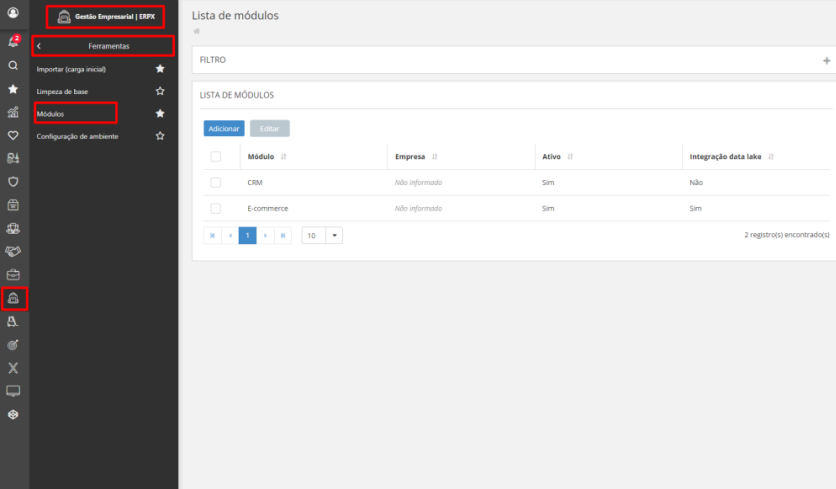Click the X logo sidebar icon
This screenshot has height=489, width=836.
(x=13, y=368)
